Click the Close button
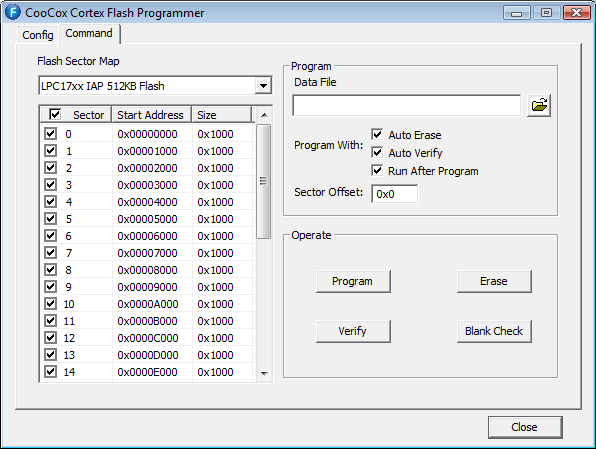Viewport: 596px width, 449px height. click(525, 427)
